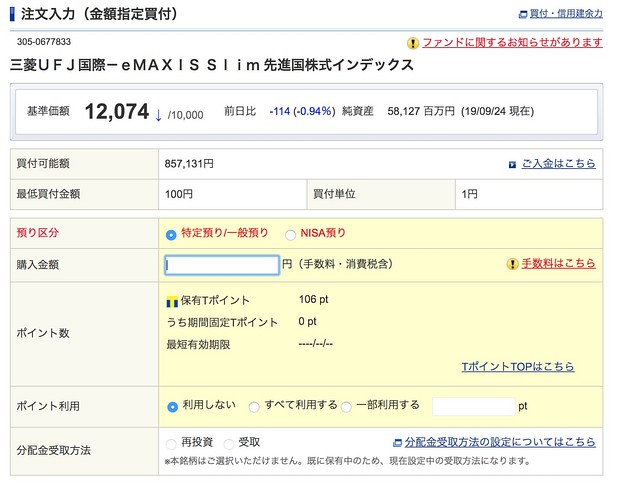Click the partial points pt input field
The width and height of the screenshot is (617, 500).
474,406
